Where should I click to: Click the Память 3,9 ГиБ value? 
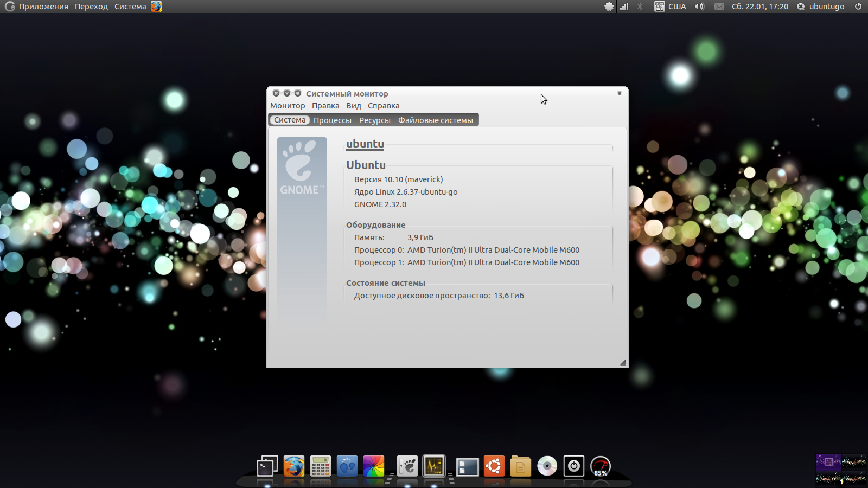[x=420, y=237]
